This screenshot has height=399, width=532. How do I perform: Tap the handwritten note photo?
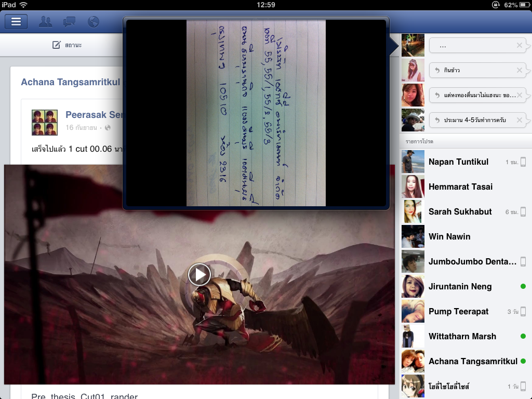(256, 113)
